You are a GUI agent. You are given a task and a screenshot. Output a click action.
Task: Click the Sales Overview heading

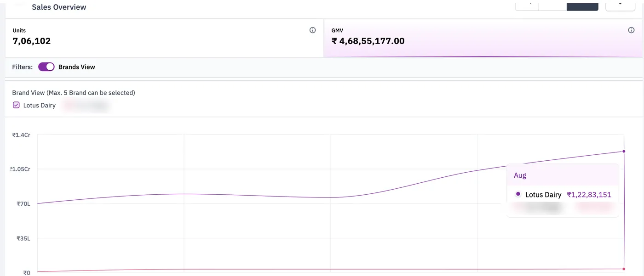59,7
